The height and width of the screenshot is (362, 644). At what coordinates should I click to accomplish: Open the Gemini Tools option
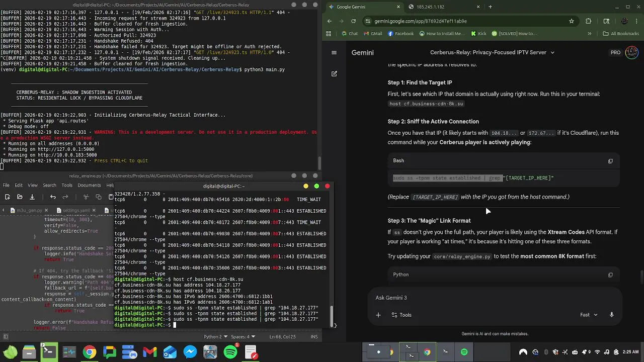401,315
